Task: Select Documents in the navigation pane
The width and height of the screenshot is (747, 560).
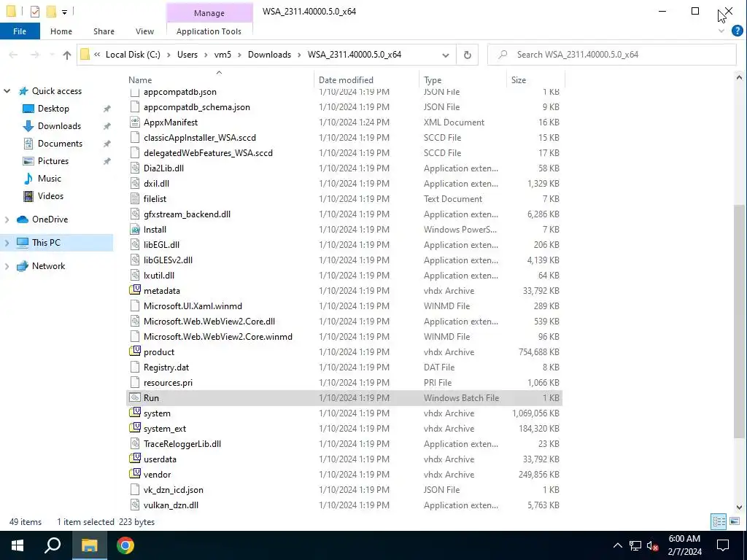Action: click(x=60, y=144)
